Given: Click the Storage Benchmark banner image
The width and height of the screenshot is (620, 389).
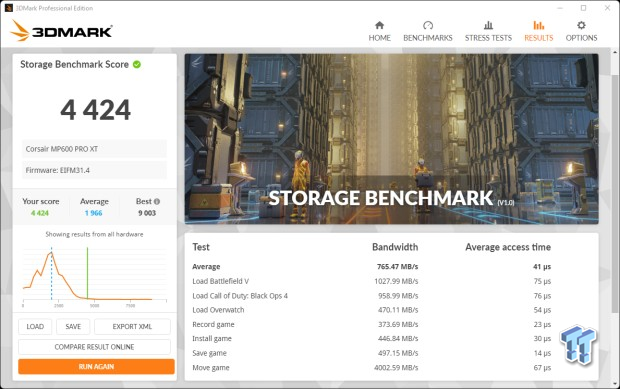Looking at the screenshot, I should tap(391, 139).
